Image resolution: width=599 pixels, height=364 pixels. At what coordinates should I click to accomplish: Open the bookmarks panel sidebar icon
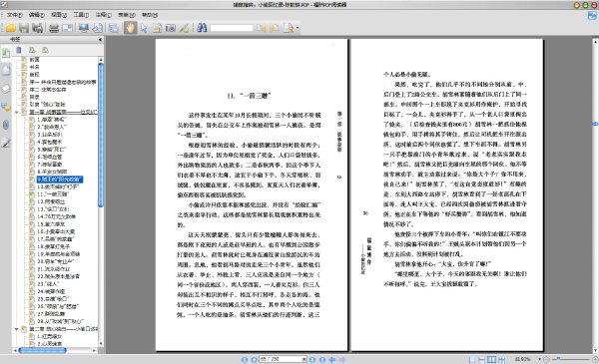pyautogui.click(x=6, y=53)
